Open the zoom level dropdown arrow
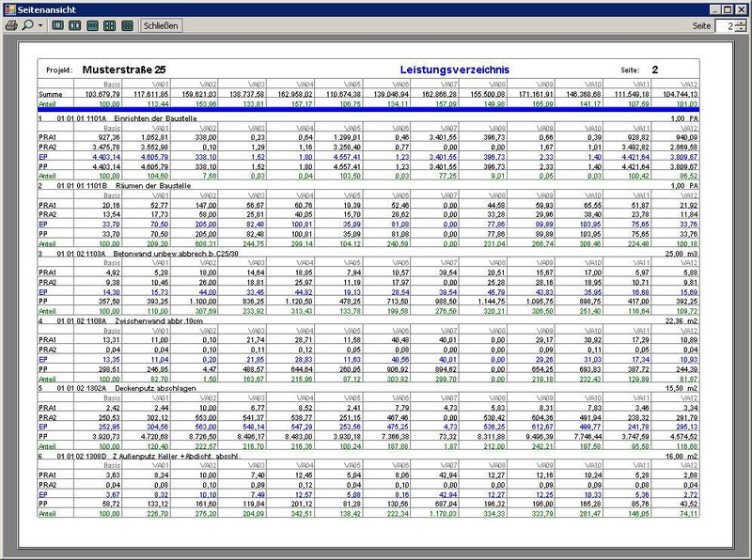Image resolution: width=752 pixels, height=560 pixels. point(39,25)
